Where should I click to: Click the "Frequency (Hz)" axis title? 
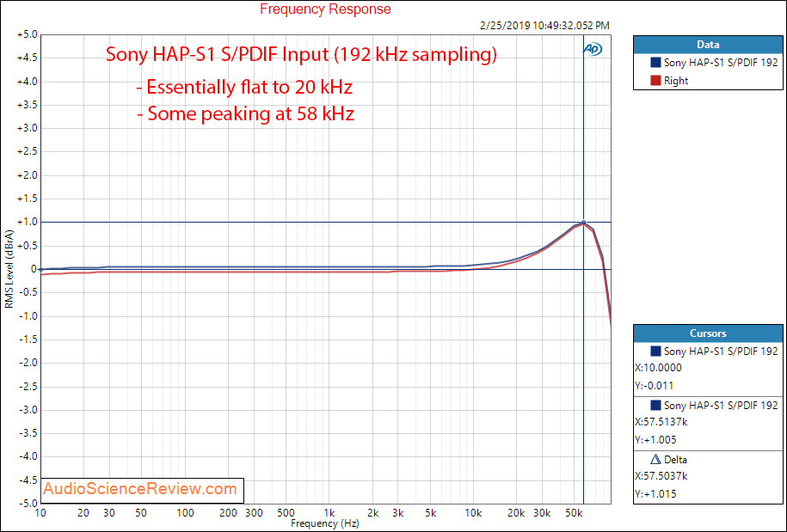(x=325, y=523)
